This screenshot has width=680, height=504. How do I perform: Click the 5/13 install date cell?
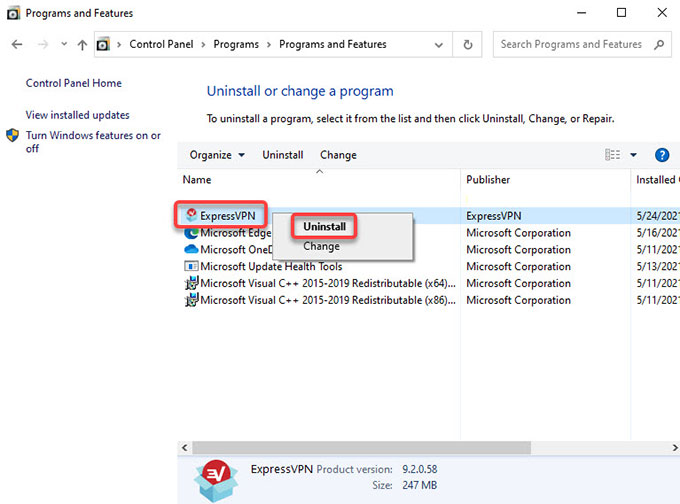tap(657, 266)
